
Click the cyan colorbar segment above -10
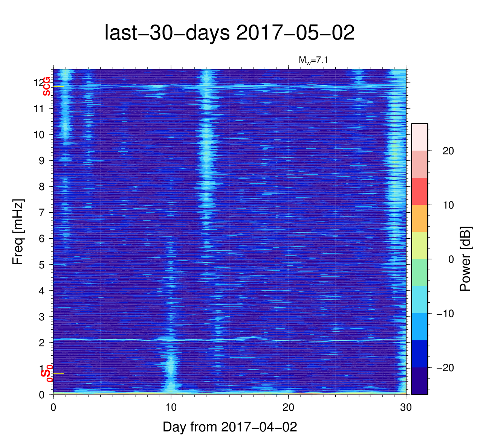[x=419, y=300]
